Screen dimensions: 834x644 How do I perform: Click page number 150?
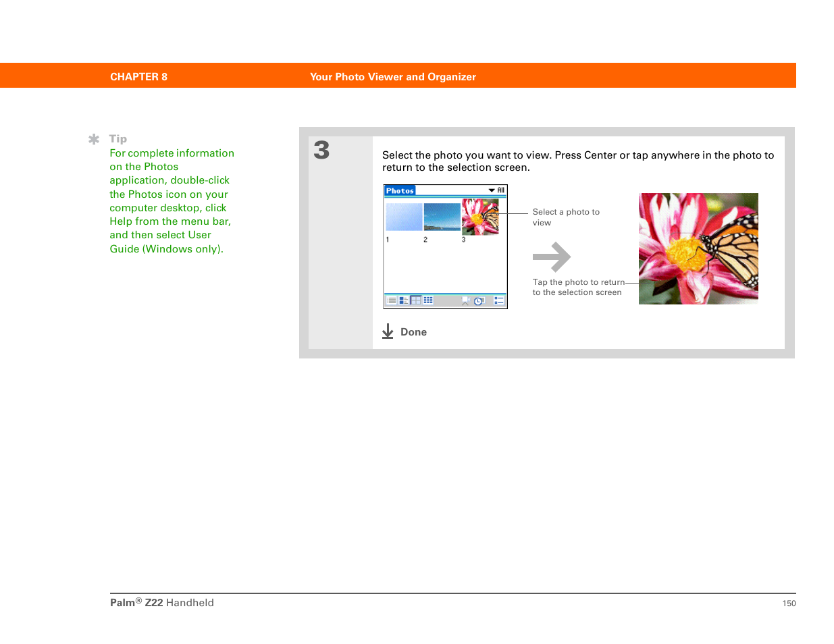tap(789, 603)
